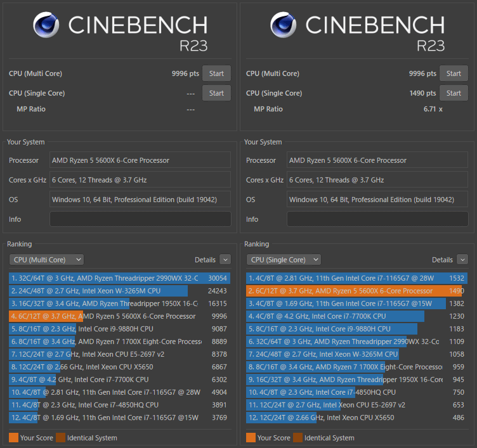Image resolution: width=477 pixels, height=448 pixels.
Task: Select Threadripper 2990WX row scoring 1109
Action: point(357,342)
